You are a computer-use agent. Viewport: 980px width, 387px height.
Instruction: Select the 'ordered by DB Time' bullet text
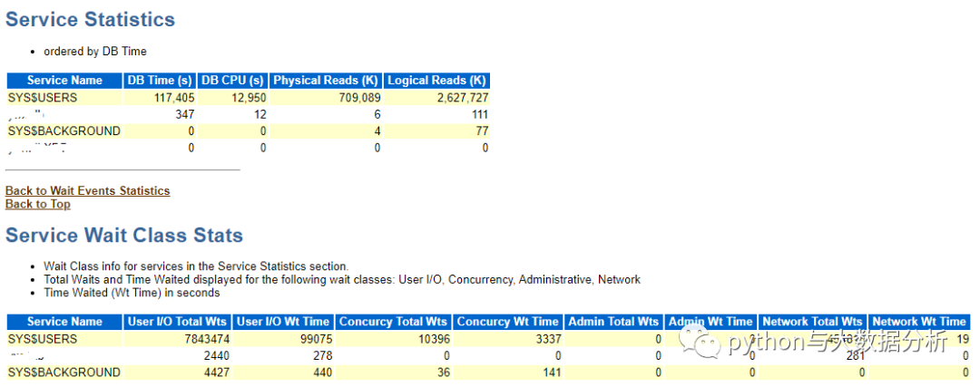[95, 51]
